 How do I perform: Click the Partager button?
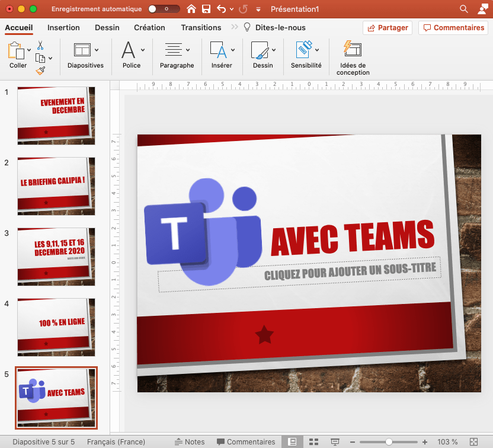(388, 28)
